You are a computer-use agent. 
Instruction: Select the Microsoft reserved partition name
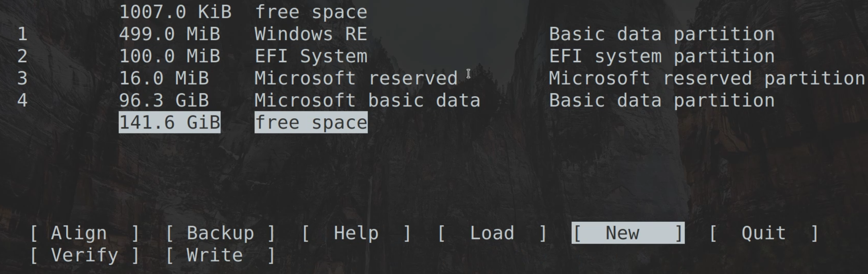tap(706, 78)
